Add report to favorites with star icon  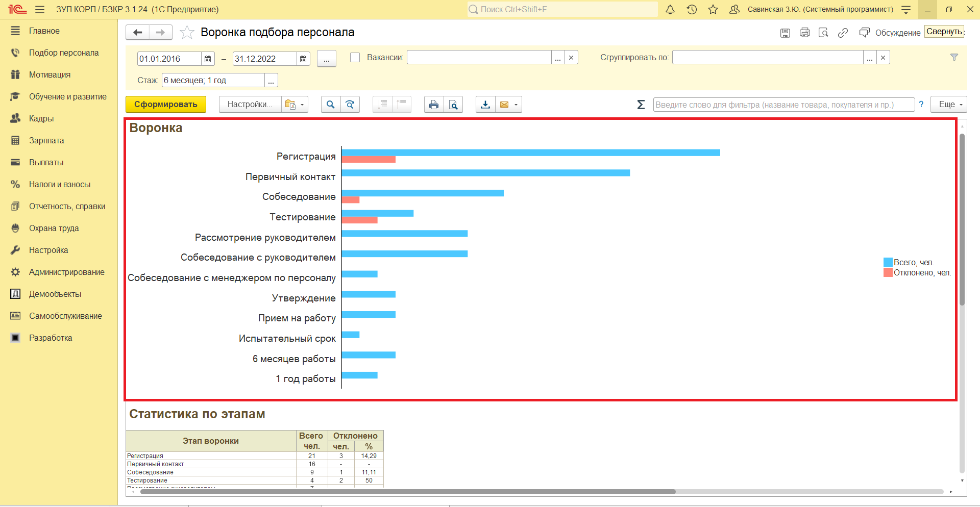point(187,33)
